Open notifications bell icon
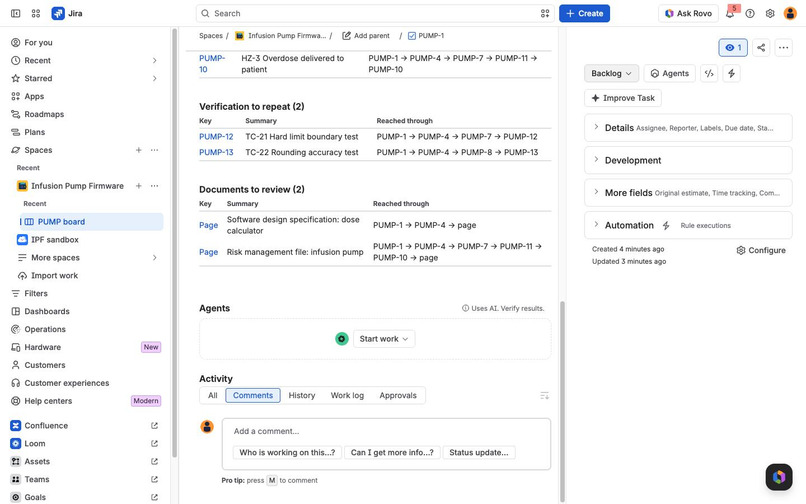Screen dimensions: 806x504 pyautogui.click(x=729, y=13)
